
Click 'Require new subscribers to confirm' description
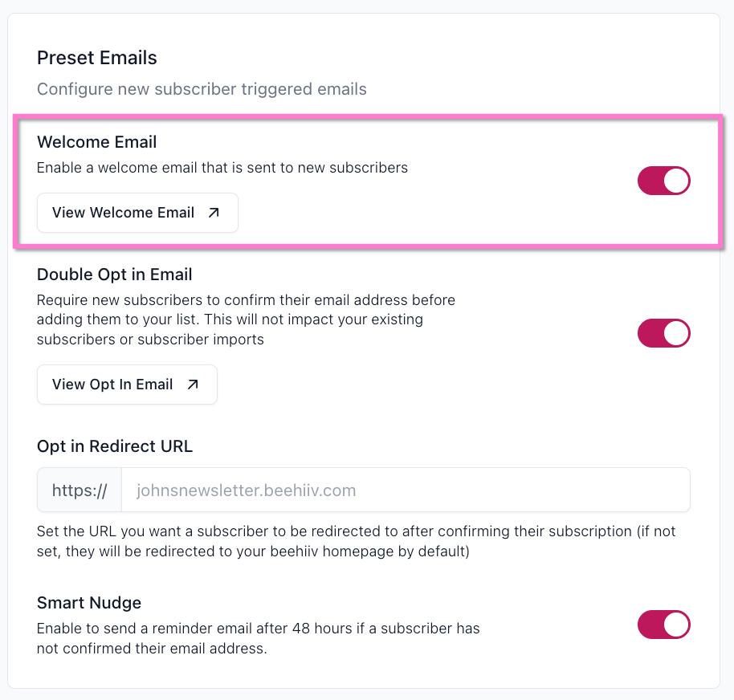247,319
